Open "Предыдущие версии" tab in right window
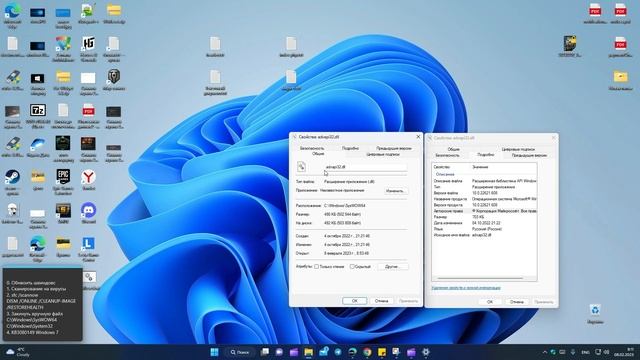The width and height of the screenshot is (640, 360). coord(529,155)
